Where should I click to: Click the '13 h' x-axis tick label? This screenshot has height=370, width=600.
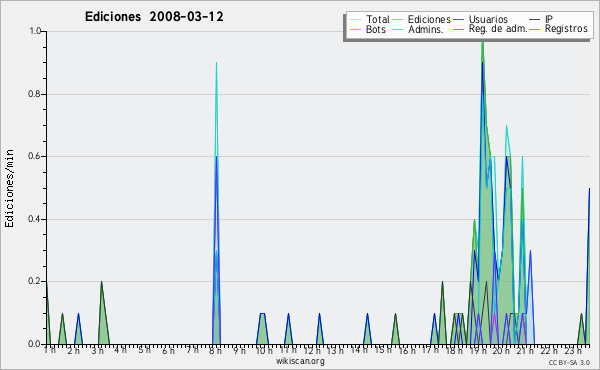tap(335, 351)
